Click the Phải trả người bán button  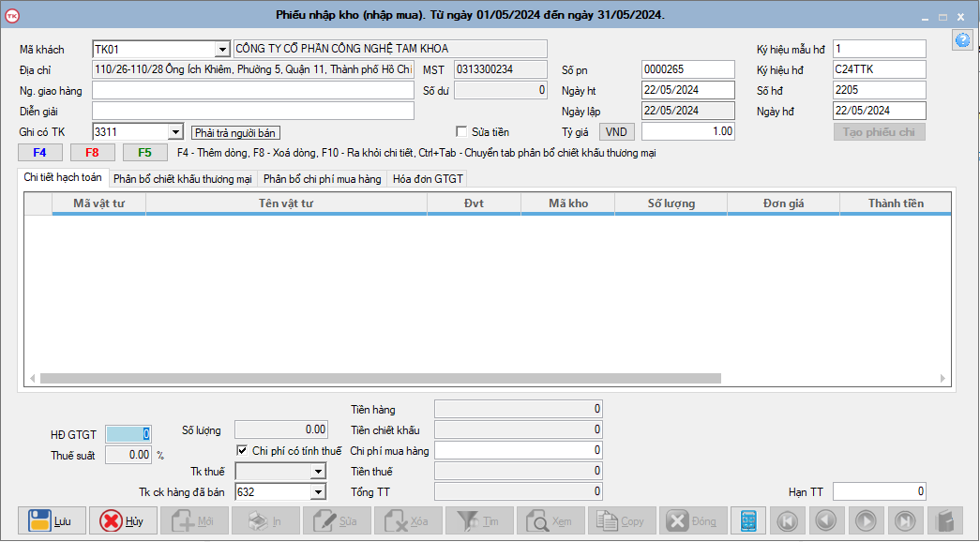(235, 132)
